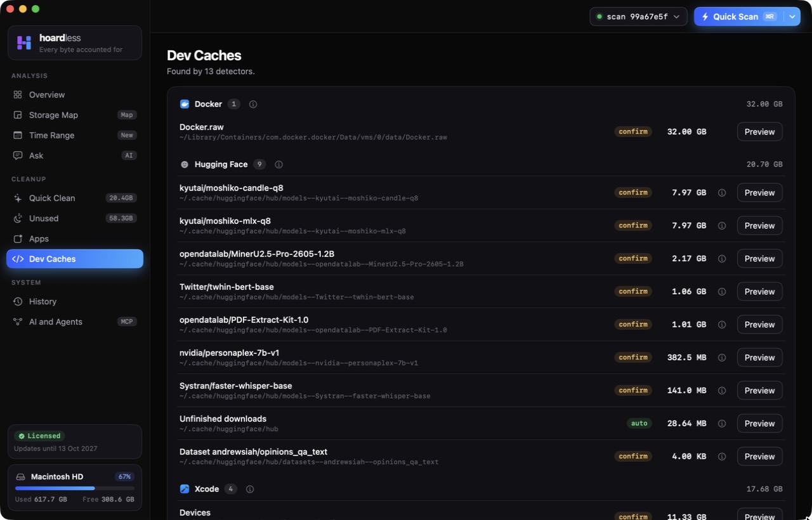This screenshot has height=520, width=812.
Task: Click the Dataset andrewsiah/opinions_qa_text name
Action: tap(253, 452)
